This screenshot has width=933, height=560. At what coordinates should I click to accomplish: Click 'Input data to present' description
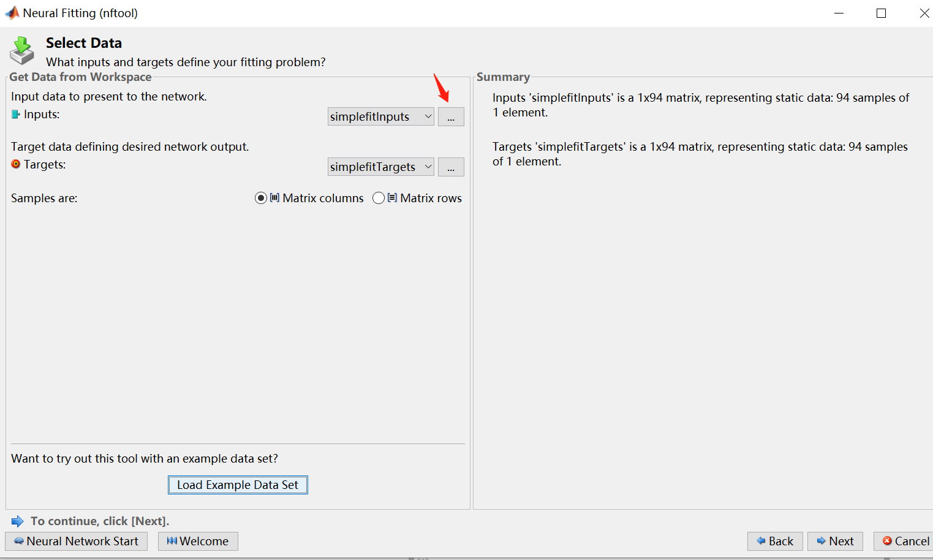pyautogui.click(x=109, y=96)
